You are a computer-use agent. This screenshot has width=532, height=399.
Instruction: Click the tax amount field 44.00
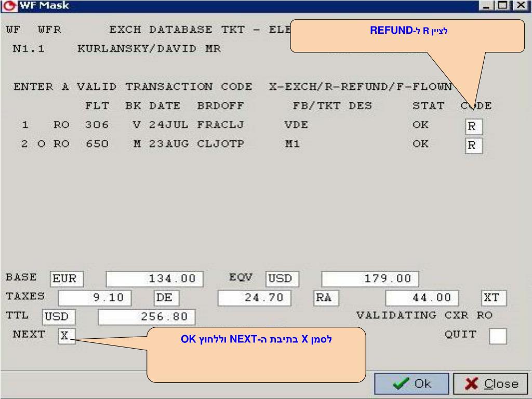pos(422,298)
